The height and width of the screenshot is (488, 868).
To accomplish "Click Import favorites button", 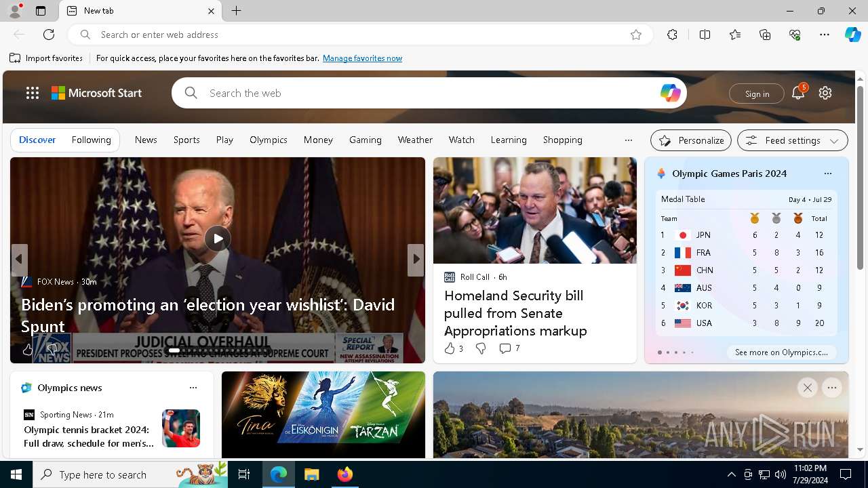I will (46, 58).
